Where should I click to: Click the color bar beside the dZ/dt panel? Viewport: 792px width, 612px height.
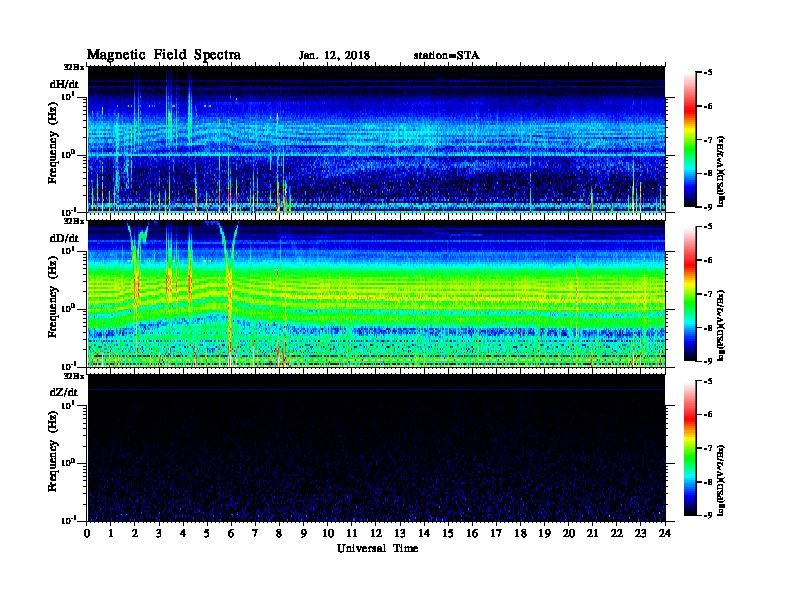pyautogui.click(x=690, y=448)
